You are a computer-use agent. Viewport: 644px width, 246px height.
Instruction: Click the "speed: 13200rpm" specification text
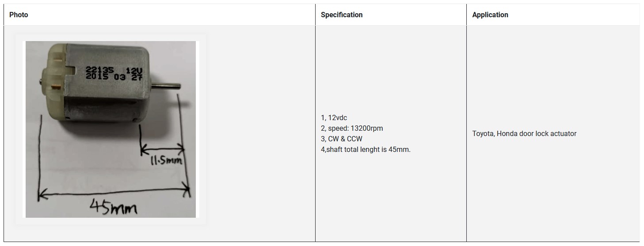(x=355, y=129)
